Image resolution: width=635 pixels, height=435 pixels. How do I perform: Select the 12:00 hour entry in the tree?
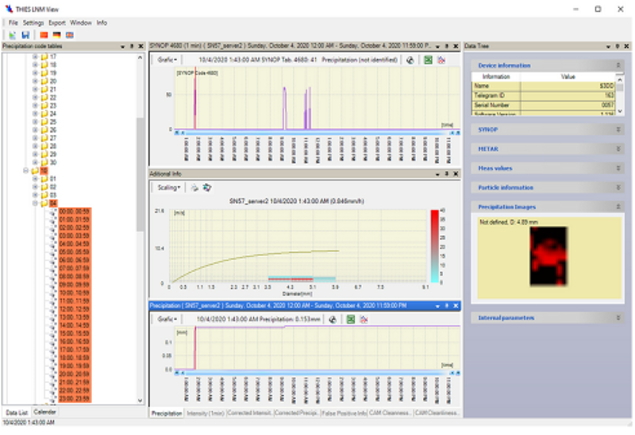(75, 309)
